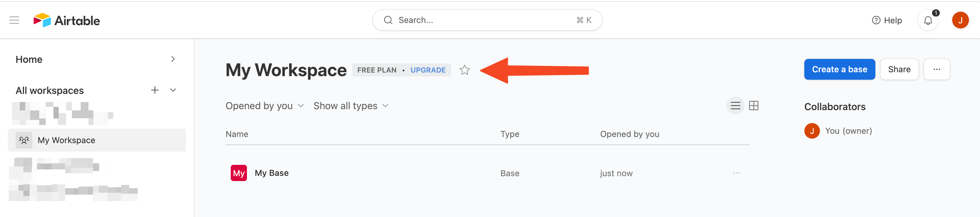Open the My Base thumbnail icon
Image resolution: width=980 pixels, height=217 pixels.
point(239,173)
